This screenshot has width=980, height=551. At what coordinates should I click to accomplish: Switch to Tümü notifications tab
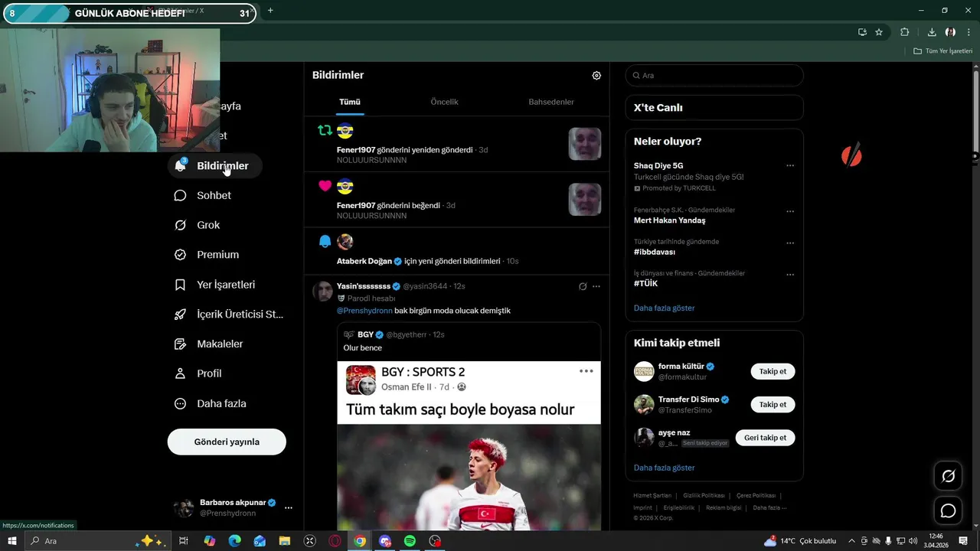coord(350,102)
